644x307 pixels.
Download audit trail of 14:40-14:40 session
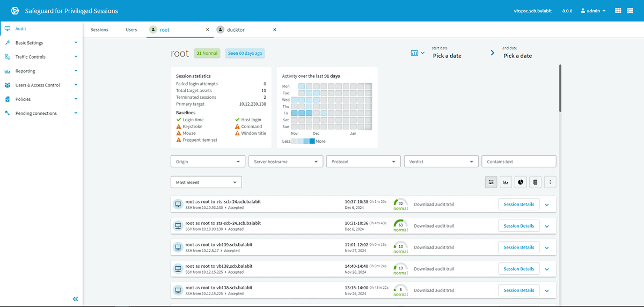434,269
